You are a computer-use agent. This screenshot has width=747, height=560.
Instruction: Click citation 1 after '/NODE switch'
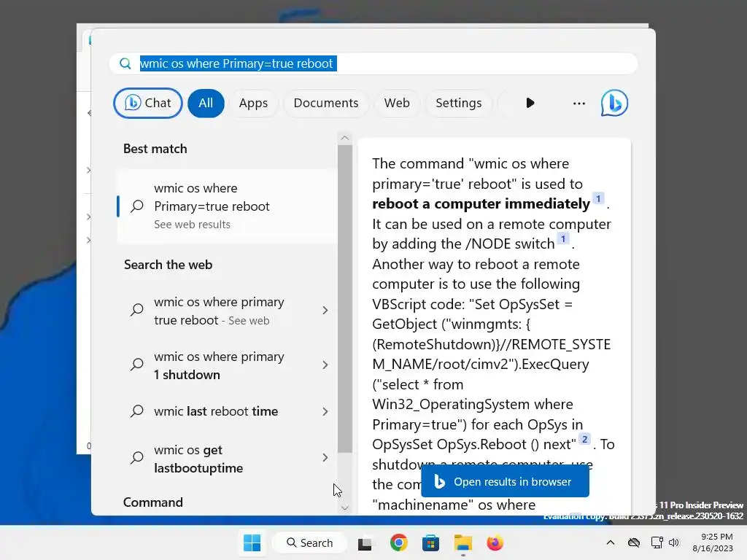[563, 238]
